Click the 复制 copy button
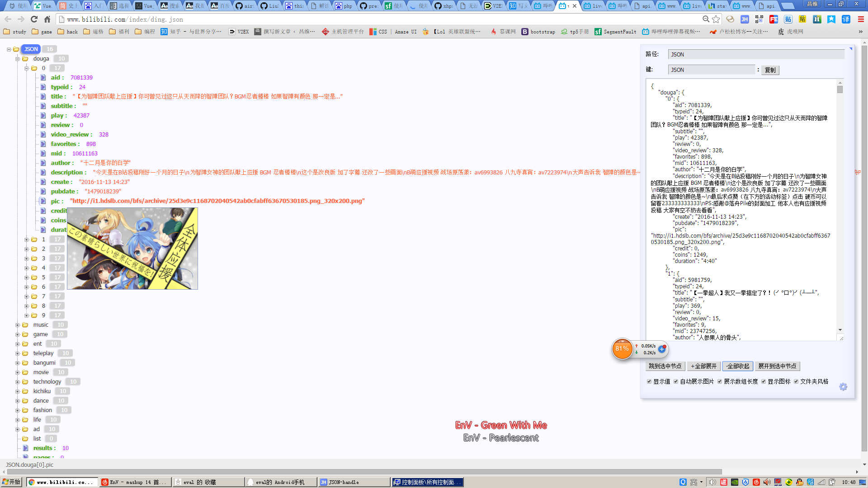Viewport: 868px width, 488px height. pyautogui.click(x=770, y=70)
